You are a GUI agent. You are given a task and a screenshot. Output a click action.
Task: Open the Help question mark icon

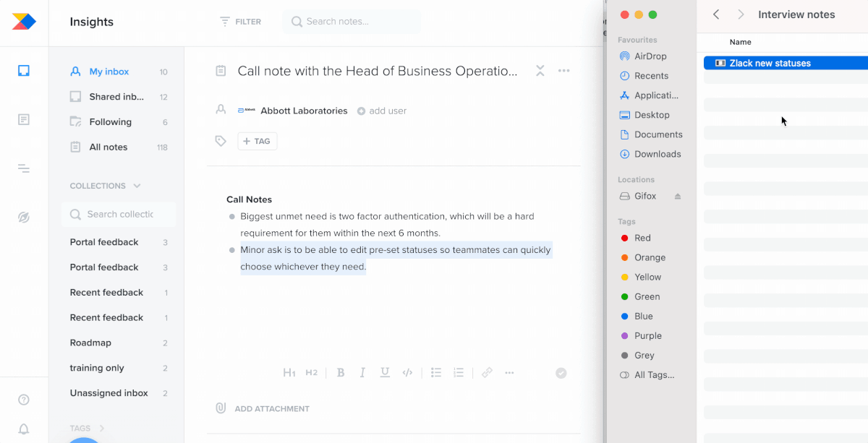24,400
